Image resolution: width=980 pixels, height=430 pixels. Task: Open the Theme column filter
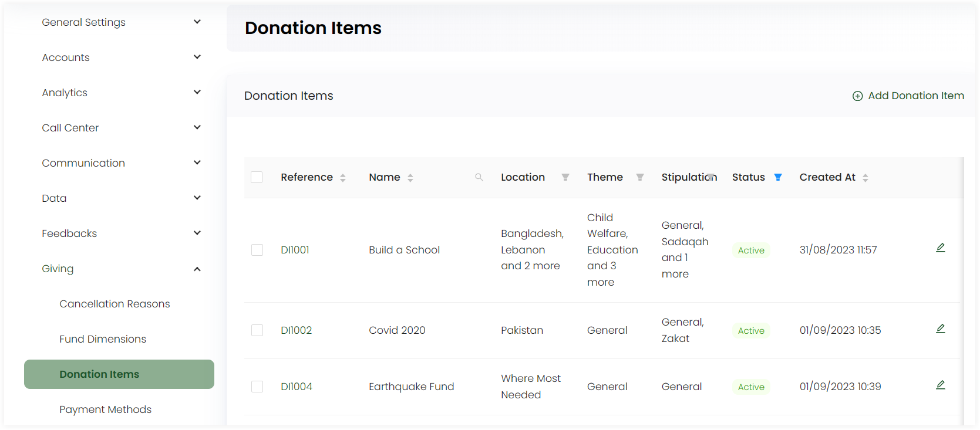click(x=639, y=177)
